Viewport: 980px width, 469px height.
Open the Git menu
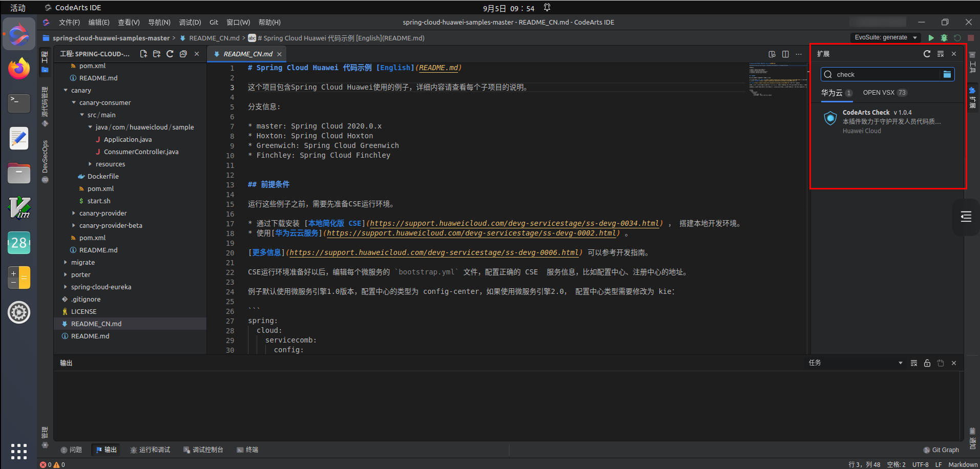214,23
